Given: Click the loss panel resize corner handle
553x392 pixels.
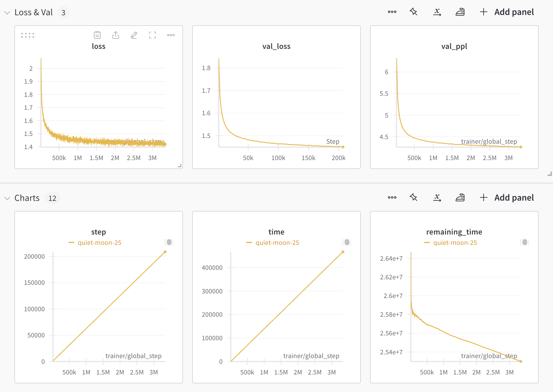Looking at the screenshot, I should pos(180,166).
